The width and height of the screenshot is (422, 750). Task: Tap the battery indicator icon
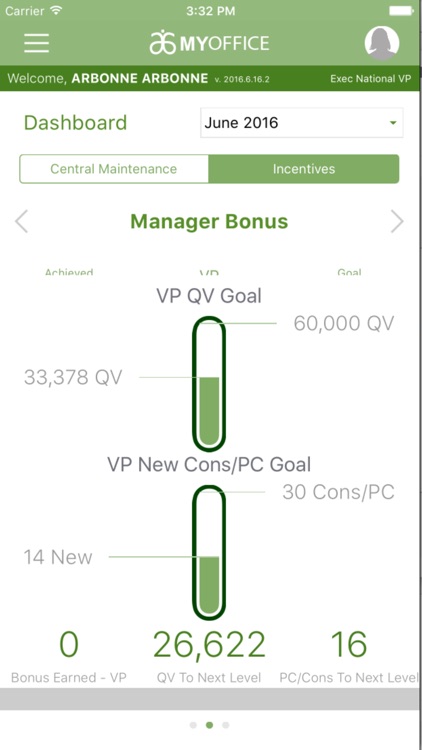click(x=401, y=11)
